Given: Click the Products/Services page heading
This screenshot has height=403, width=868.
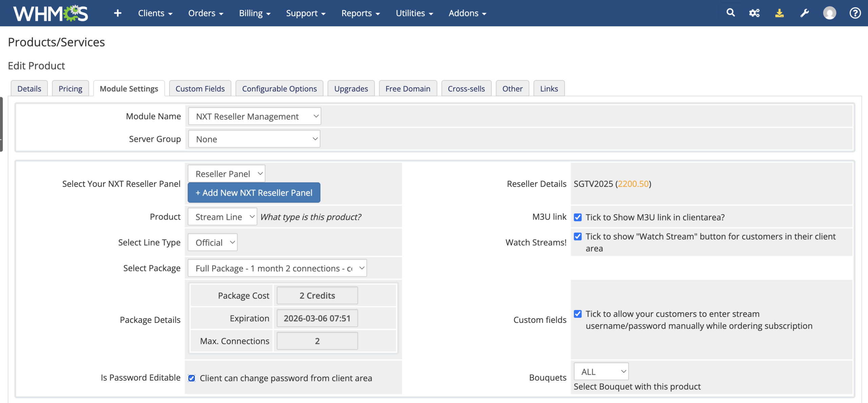Looking at the screenshot, I should (x=56, y=42).
